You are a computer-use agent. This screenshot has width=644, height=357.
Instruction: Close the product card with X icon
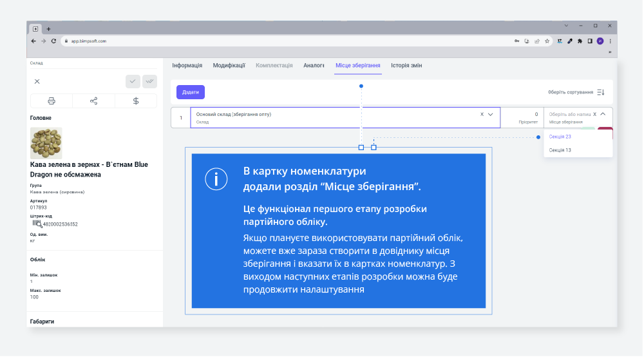tap(37, 81)
